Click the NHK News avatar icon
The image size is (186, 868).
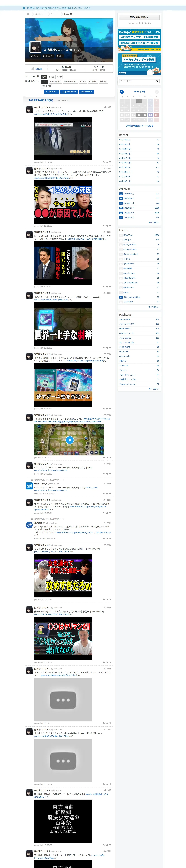(29, 486)
